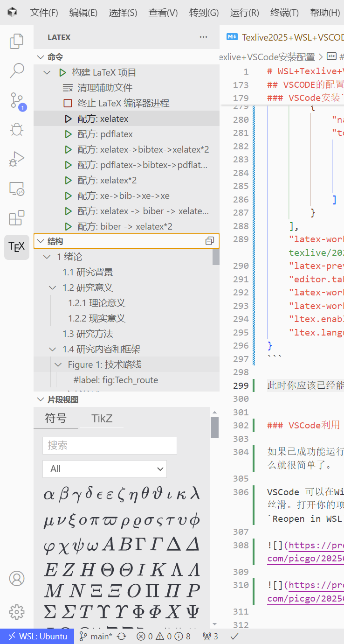This screenshot has height=644, width=344.
Task: Collapse the 命令 section
Action: tap(41, 57)
